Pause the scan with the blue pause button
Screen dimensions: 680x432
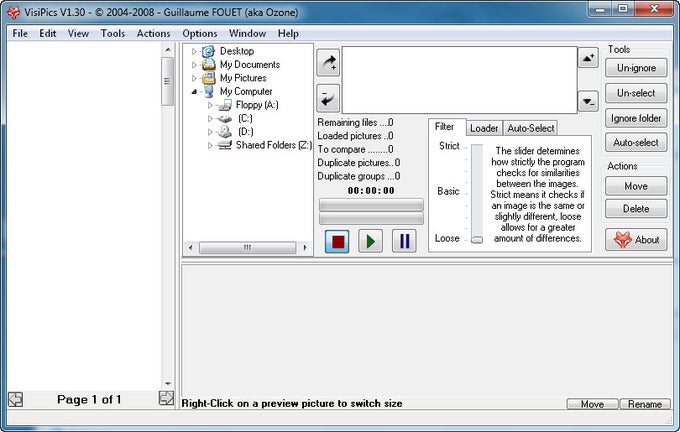coord(404,241)
